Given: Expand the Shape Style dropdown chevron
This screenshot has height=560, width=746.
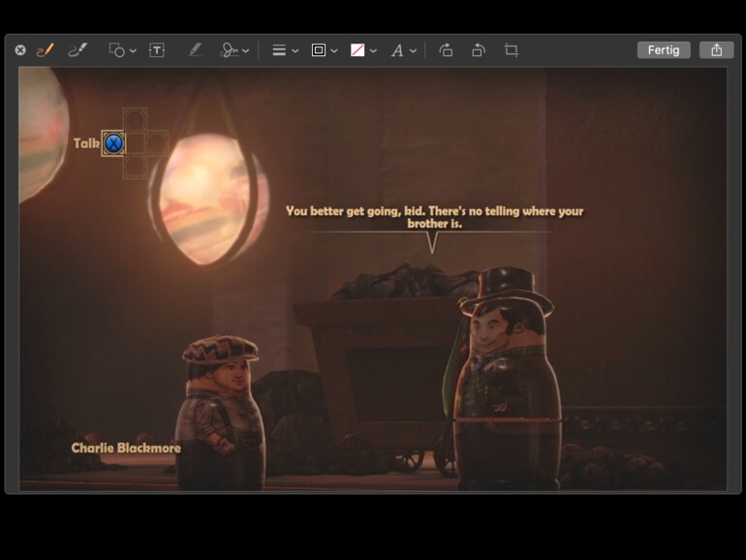Looking at the screenshot, I should [x=295, y=50].
